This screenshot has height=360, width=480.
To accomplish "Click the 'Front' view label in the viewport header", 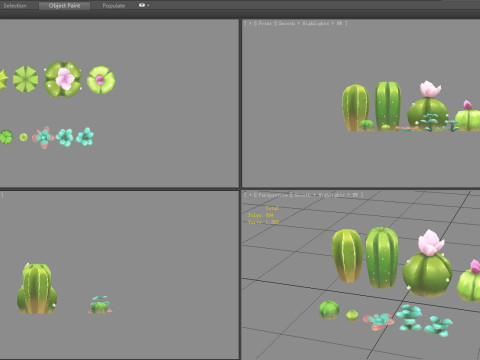I will pyautogui.click(x=265, y=23).
